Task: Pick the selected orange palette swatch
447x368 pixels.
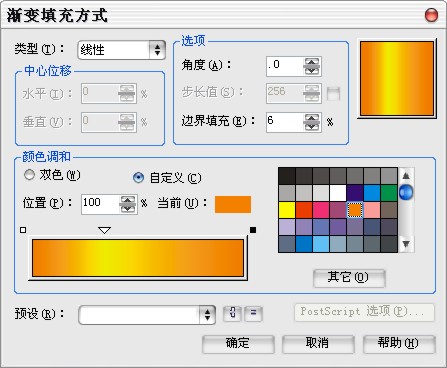Action: pos(355,210)
